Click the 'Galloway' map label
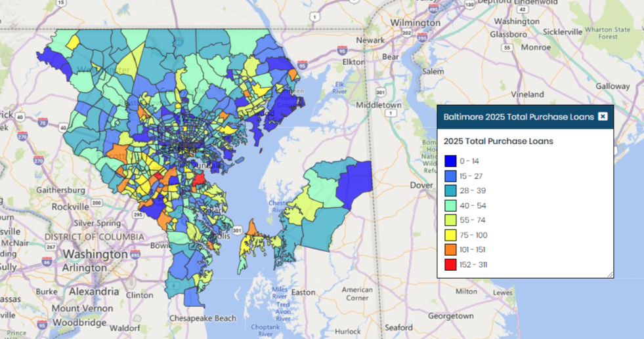This screenshot has height=339, width=644. (612, 86)
